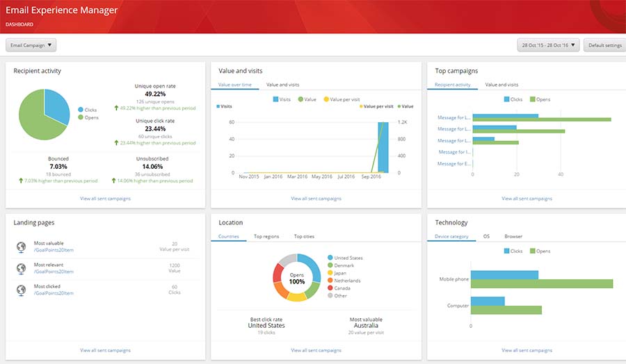Viewport: 626px width, 364px height.
Task: Click View all sent campaigns under Recipient activity
Action: [105, 199]
